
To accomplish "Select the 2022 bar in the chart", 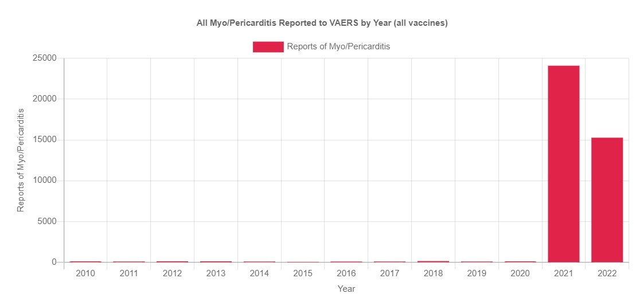I will 607,199.
